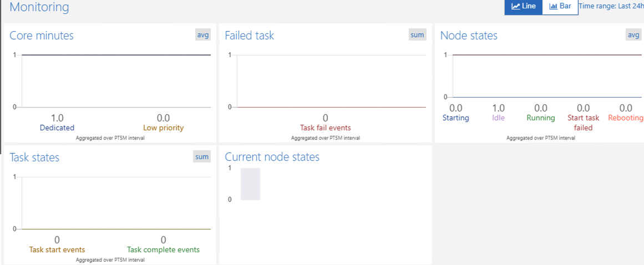Toggle the Starting node state legend

(455, 118)
